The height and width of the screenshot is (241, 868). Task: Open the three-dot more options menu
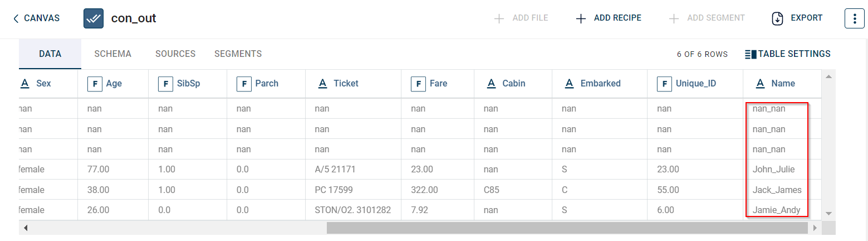855,18
